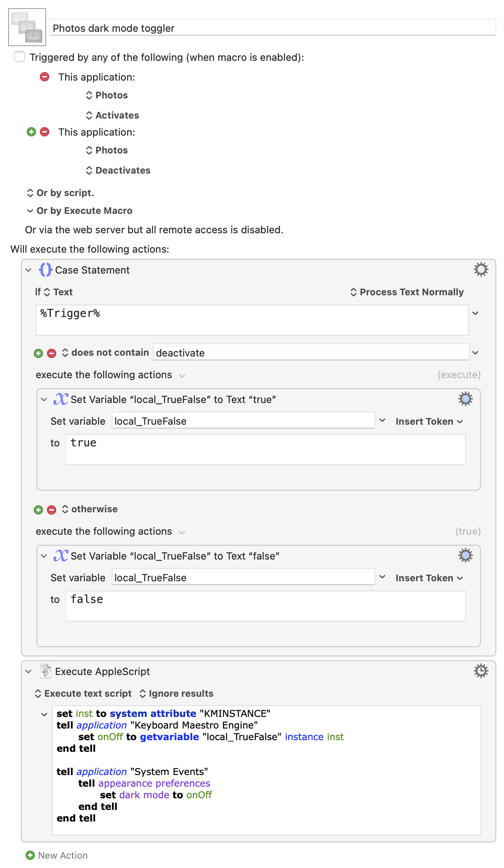This screenshot has width=504, height=868.
Task: Click the macro name field
Action: point(273,28)
